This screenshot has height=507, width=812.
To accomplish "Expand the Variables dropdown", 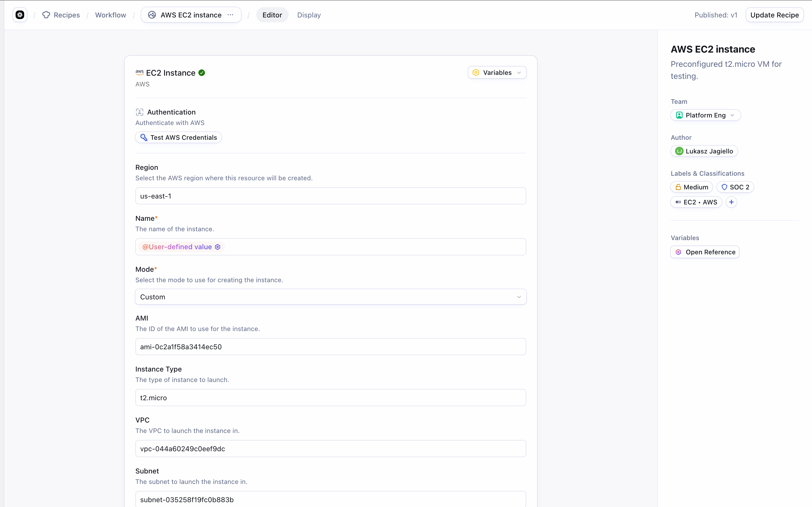I will pos(497,73).
